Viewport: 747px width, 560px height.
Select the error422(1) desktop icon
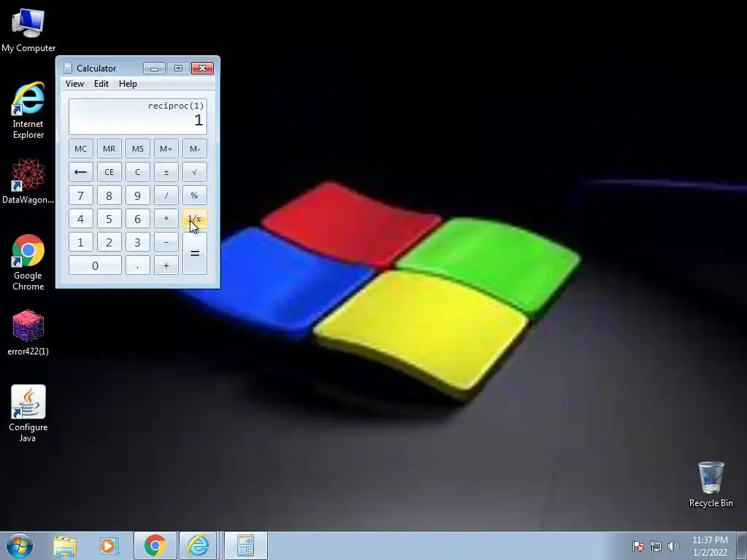tap(28, 333)
